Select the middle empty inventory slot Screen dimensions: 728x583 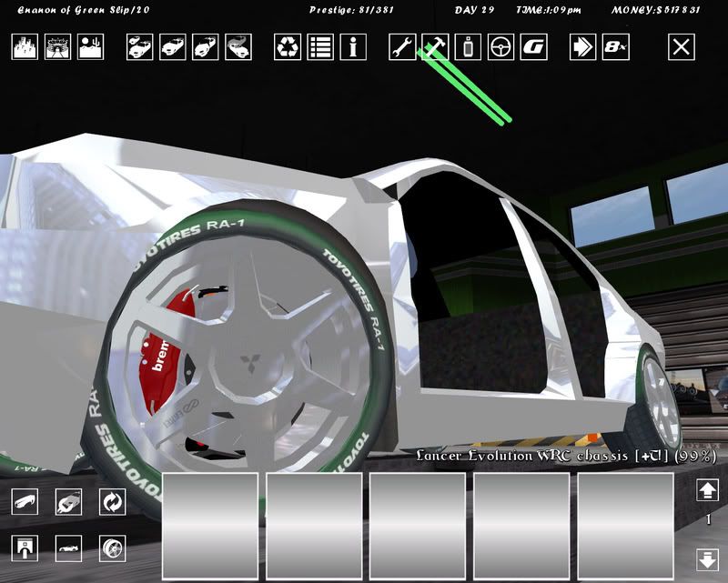tap(418, 526)
